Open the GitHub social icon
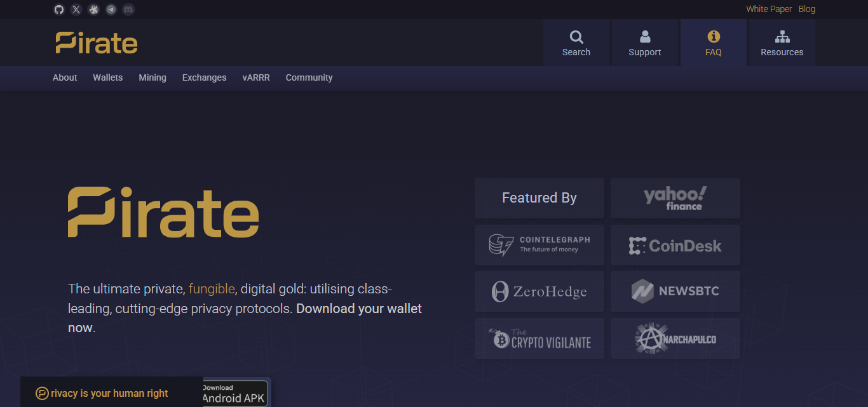Viewport: 868px width, 407px height. [59, 10]
